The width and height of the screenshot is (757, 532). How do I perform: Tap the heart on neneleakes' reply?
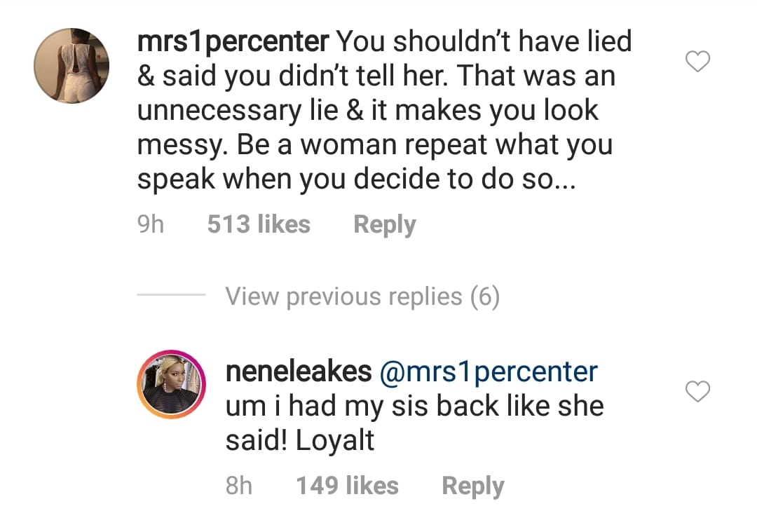pos(697,393)
